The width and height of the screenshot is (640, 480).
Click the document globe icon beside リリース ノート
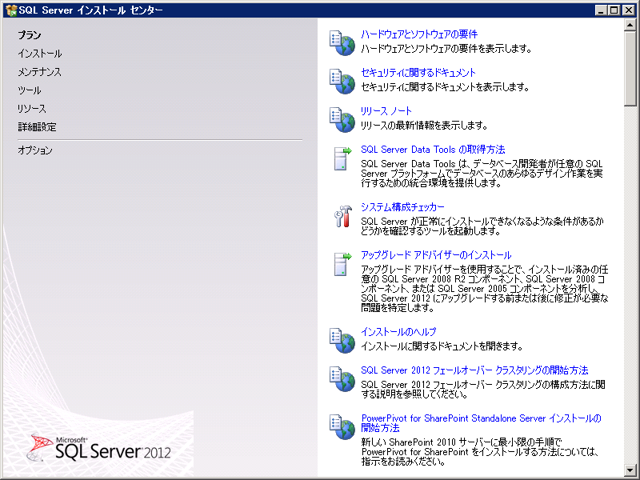(x=342, y=120)
